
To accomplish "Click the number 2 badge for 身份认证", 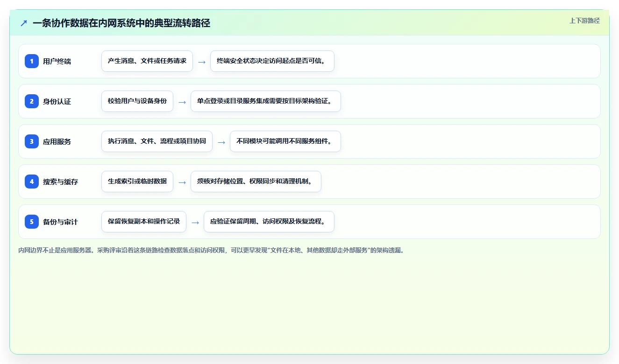I will [x=32, y=101].
